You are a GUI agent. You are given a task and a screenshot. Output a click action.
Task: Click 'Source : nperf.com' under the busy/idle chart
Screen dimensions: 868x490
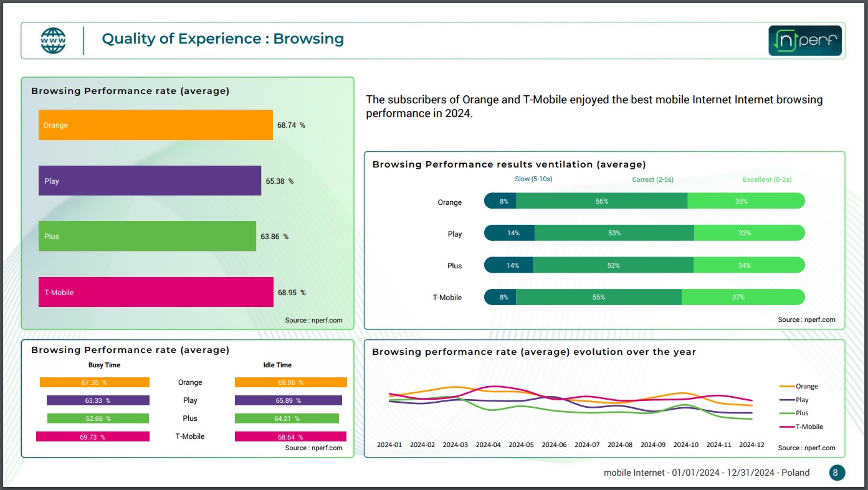[314, 448]
